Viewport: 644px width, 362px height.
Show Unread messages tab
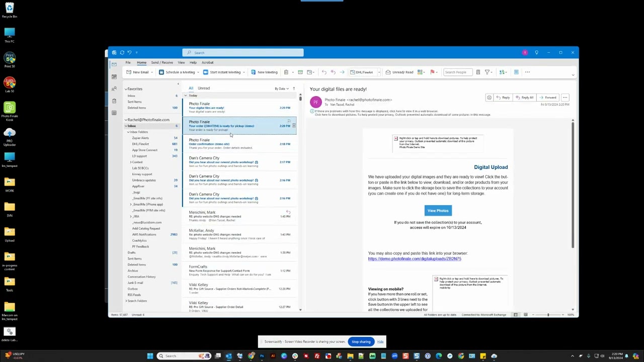click(204, 88)
